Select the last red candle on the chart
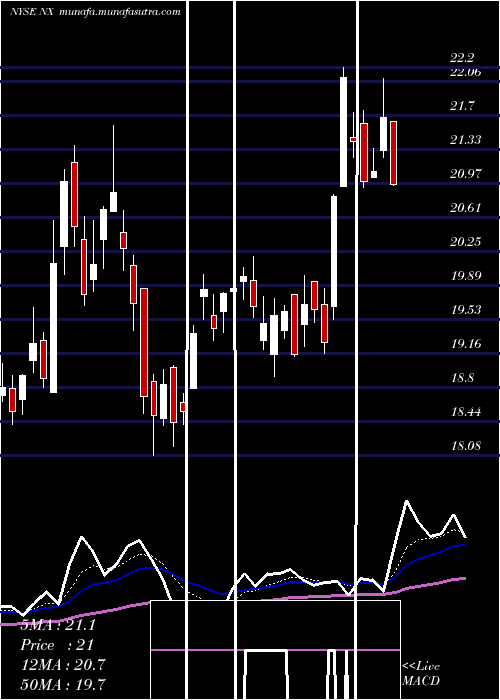Screen dimensions: 500x700 393,153
